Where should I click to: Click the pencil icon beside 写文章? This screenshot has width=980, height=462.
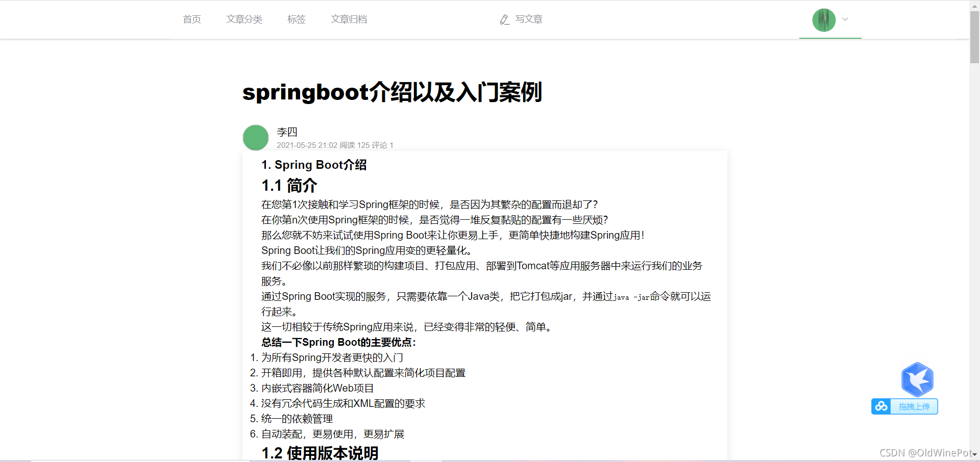(x=504, y=19)
